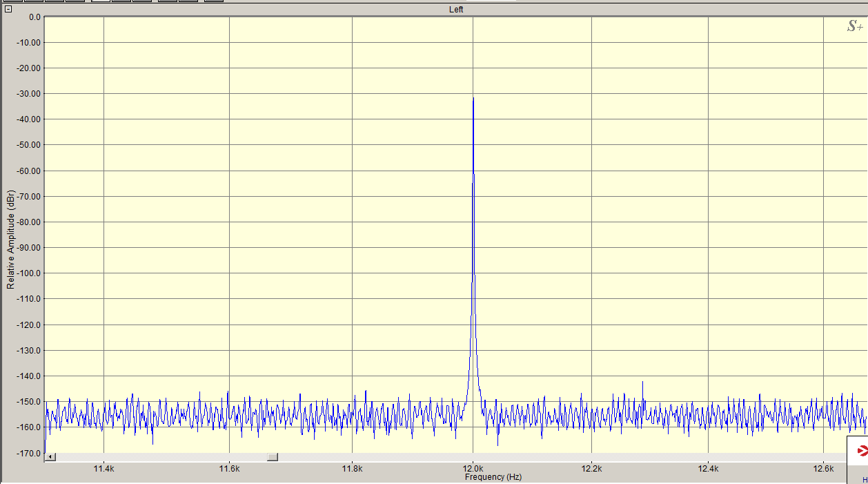Click the -160.0 amplitude axis value

(30, 427)
